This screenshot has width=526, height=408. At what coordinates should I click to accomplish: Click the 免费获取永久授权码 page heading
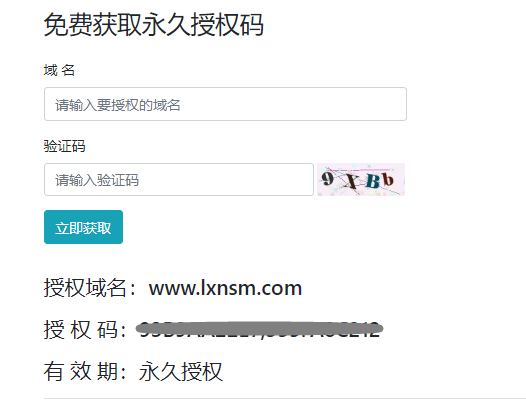pyautogui.click(x=154, y=24)
